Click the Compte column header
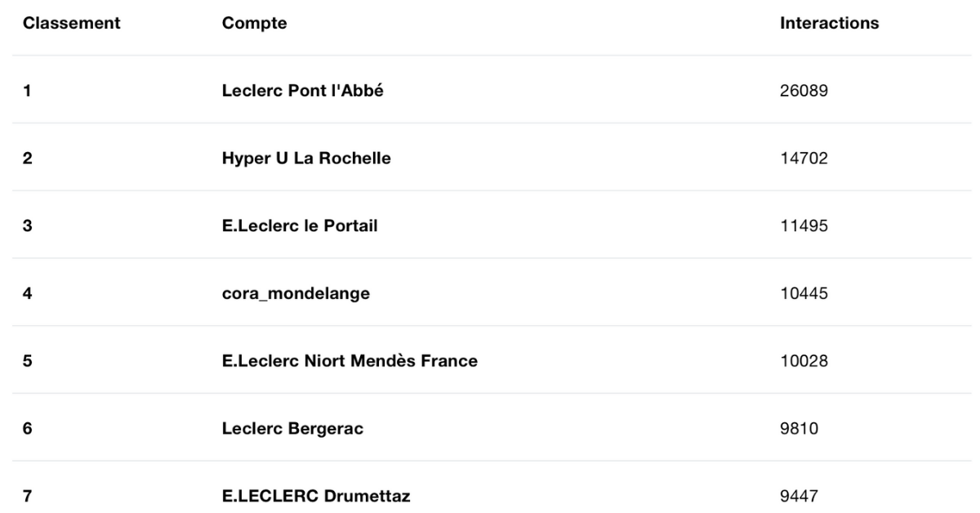The height and width of the screenshot is (513, 980). point(254,24)
